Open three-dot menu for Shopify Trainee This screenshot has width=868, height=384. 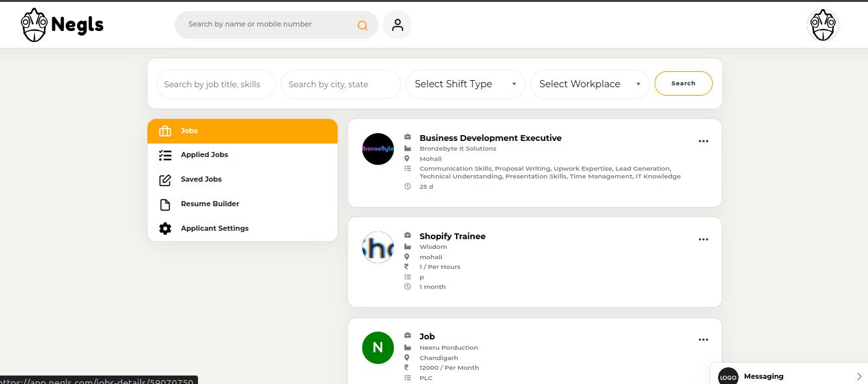(x=703, y=240)
